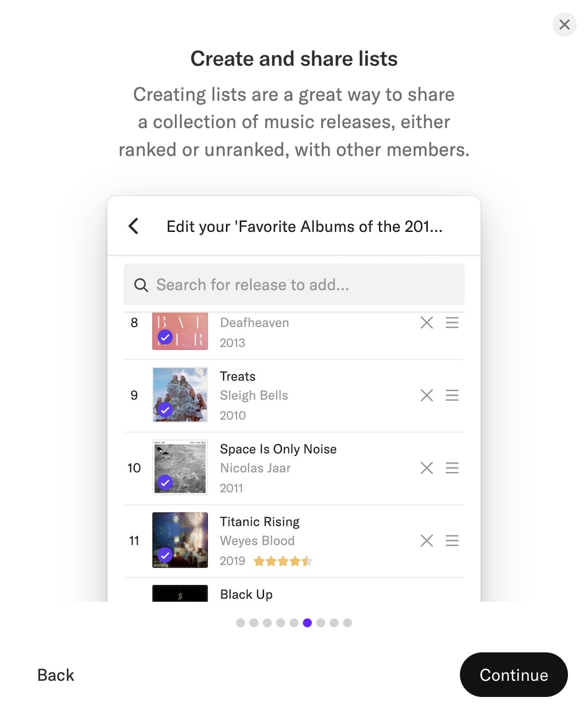Focus the Search for release field

click(x=301, y=285)
